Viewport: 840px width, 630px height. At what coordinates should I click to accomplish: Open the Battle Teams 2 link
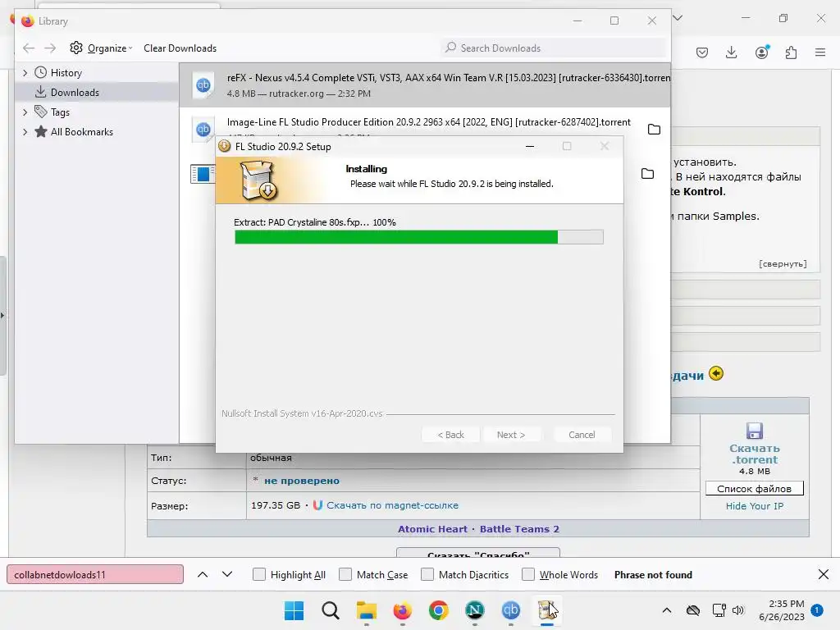[519, 529]
